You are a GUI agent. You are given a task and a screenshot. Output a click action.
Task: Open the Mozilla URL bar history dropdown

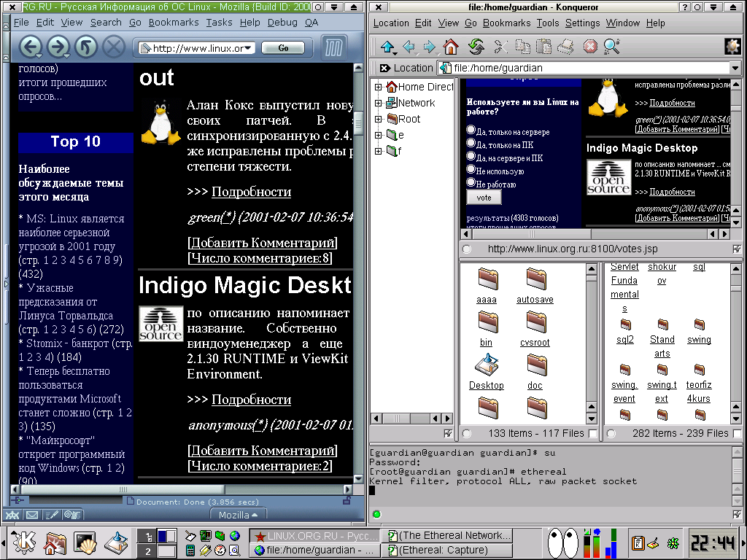[248, 48]
